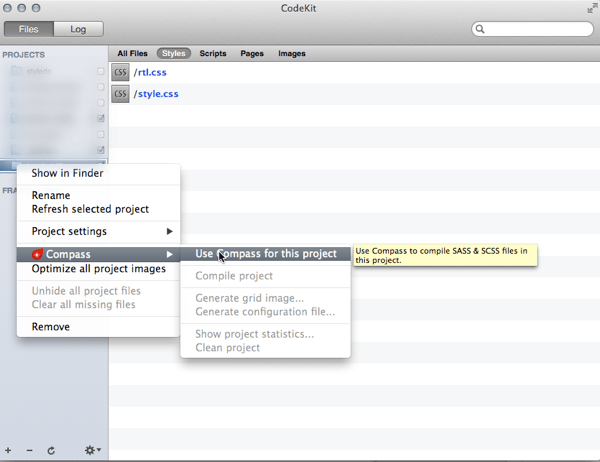
Task: Open the /style.css file entry
Action: coord(354,94)
